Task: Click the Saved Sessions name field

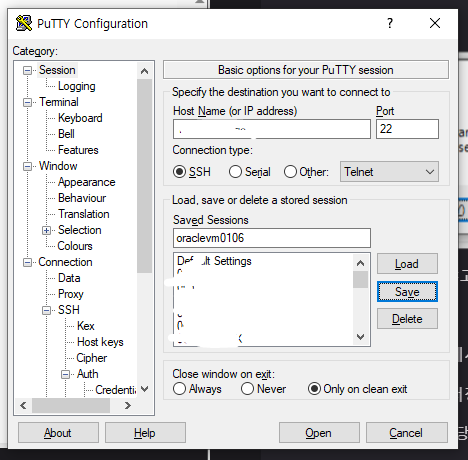Action: [272, 238]
